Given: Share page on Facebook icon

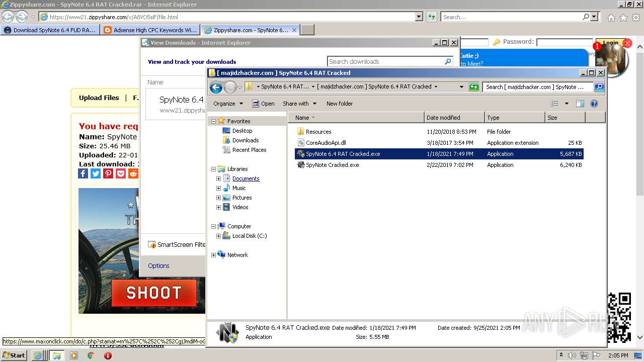Looking at the screenshot, I should pos(83,173).
